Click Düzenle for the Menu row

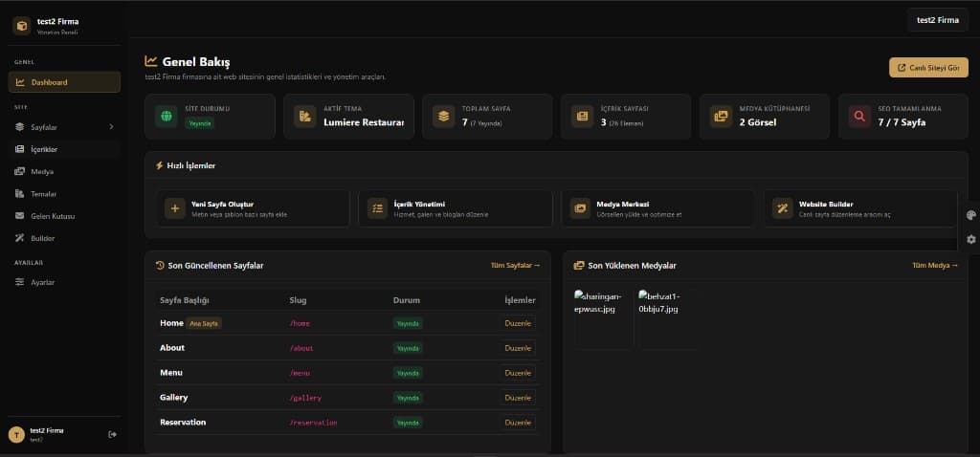[518, 373]
